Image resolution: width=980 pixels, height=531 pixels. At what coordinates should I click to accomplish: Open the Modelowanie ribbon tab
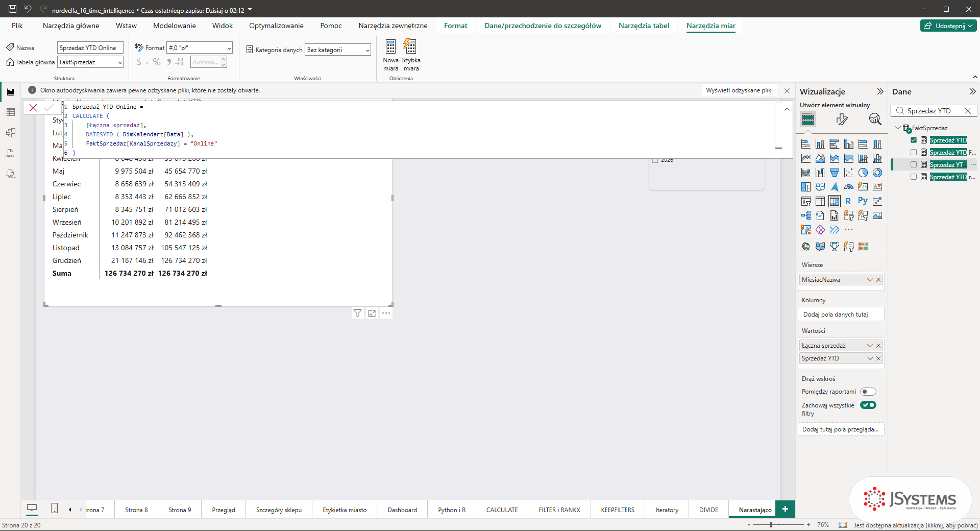(x=175, y=26)
